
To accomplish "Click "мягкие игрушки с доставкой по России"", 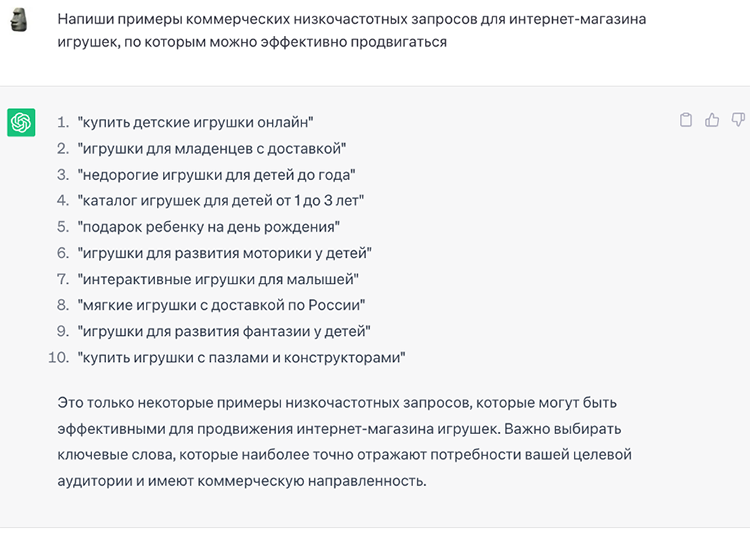I will click(x=220, y=305).
